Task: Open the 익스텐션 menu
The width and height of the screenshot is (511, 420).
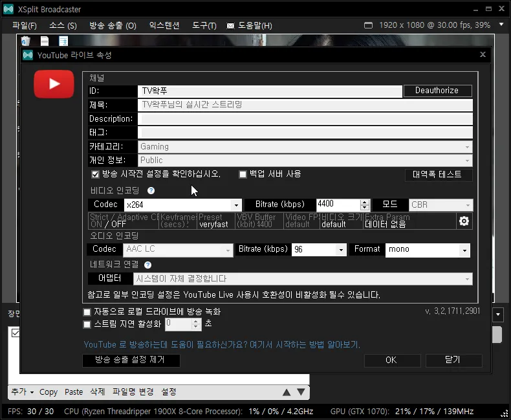Action: pos(164,25)
